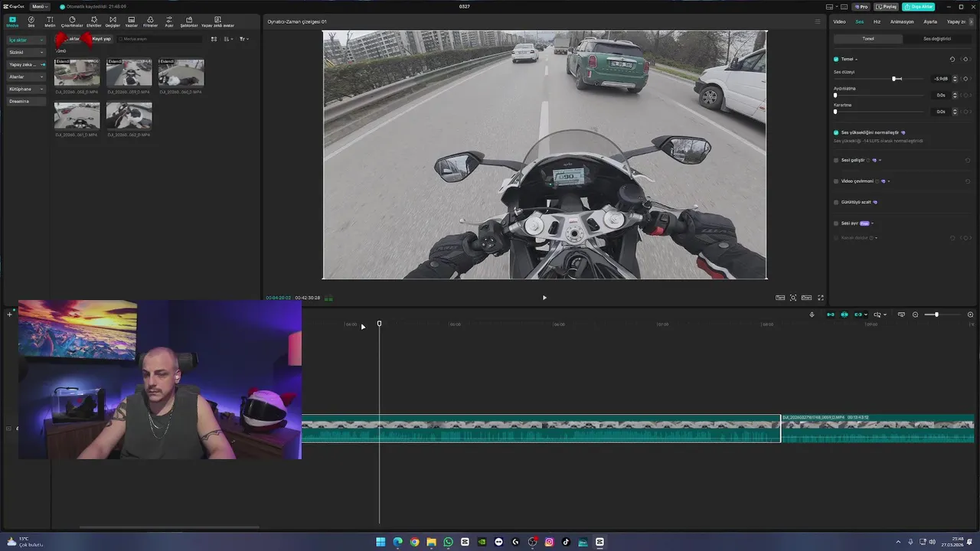Expand Yapay zeka sidebar section
Screen dimensions: 980x551
[x=26, y=64]
